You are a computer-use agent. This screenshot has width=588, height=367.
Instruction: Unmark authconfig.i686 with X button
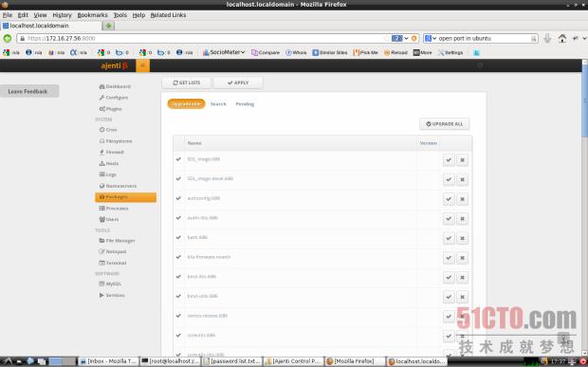tap(463, 199)
